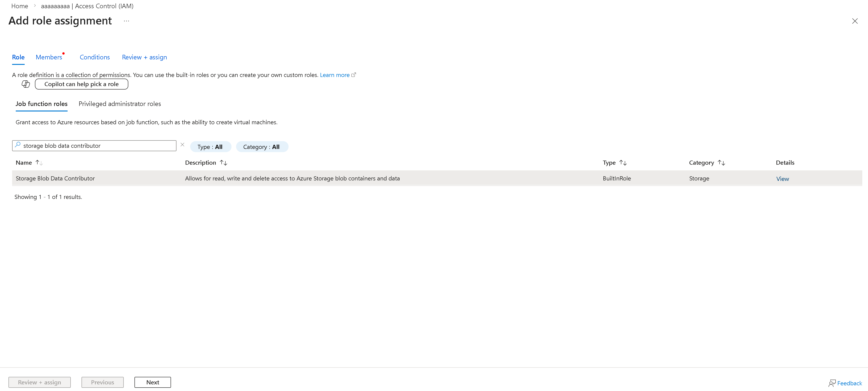The image size is (868, 391).
Task: View details of Storage Blob Data Contributor
Action: [782, 179]
